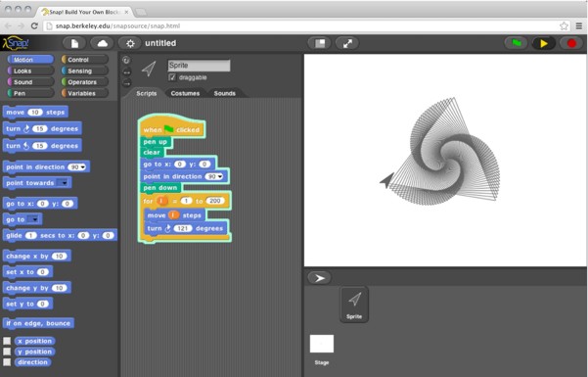The width and height of the screenshot is (588, 377).
Task: Click the 200 value in for loop
Action: [x=215, y=201]
